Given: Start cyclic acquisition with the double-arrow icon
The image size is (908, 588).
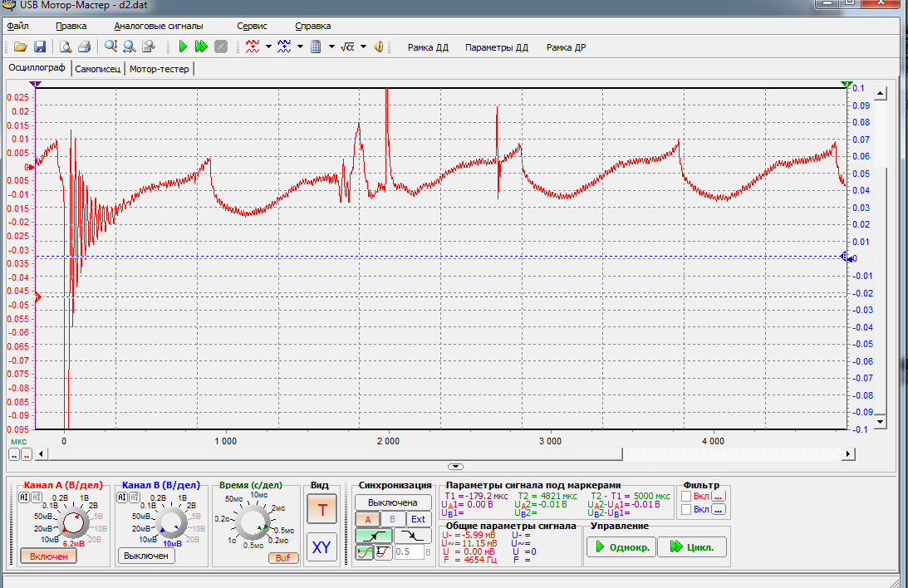Looking at the screenshot, I should point(202,47).
